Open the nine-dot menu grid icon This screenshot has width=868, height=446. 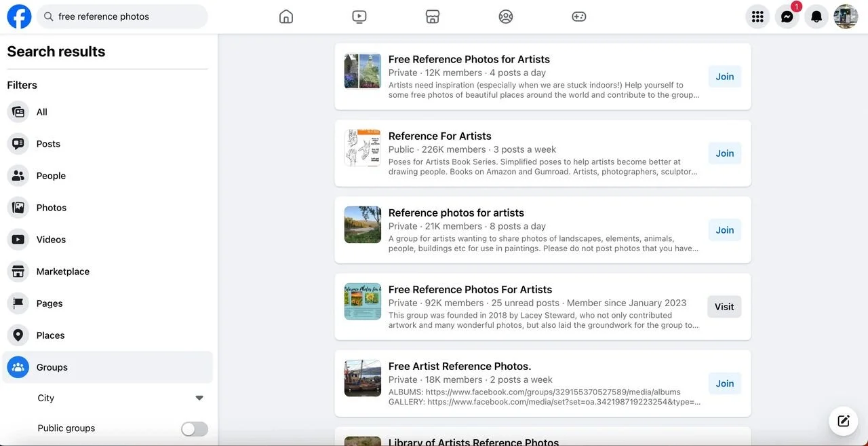coord(757,17)
